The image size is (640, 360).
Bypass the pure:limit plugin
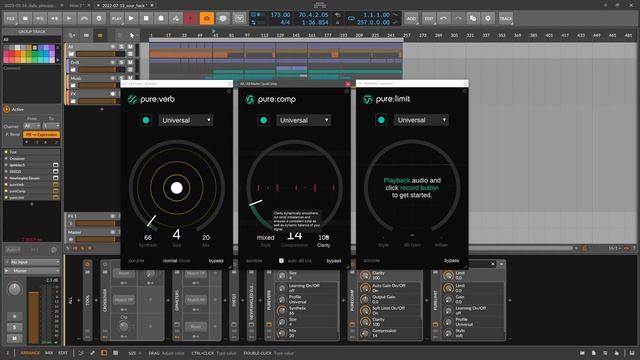click(x=451, y=260)
